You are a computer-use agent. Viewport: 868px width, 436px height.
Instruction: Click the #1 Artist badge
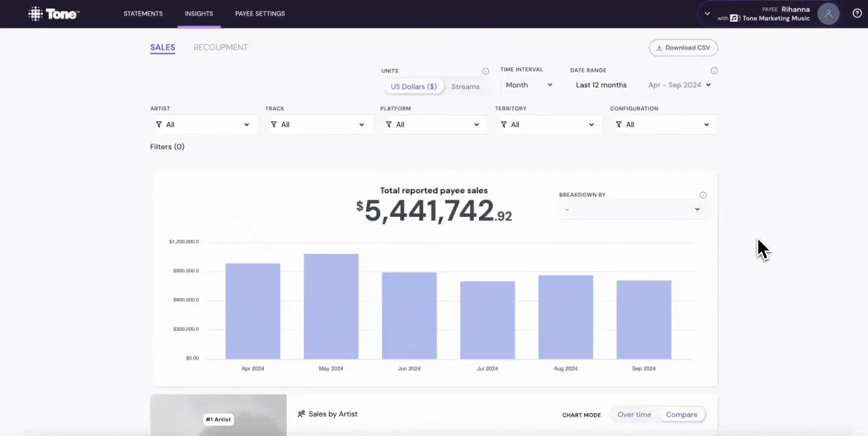point(218,419)
